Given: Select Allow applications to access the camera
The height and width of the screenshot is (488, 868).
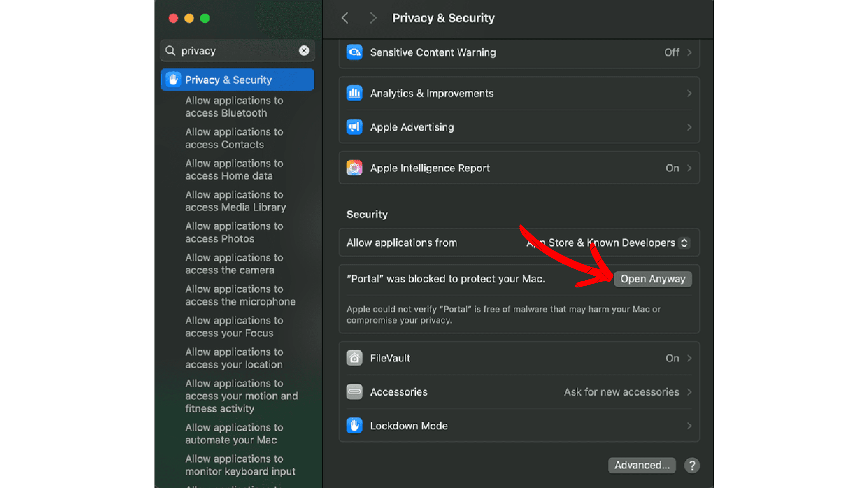Looking at the screenshot, I should click(x=234, y=264).
